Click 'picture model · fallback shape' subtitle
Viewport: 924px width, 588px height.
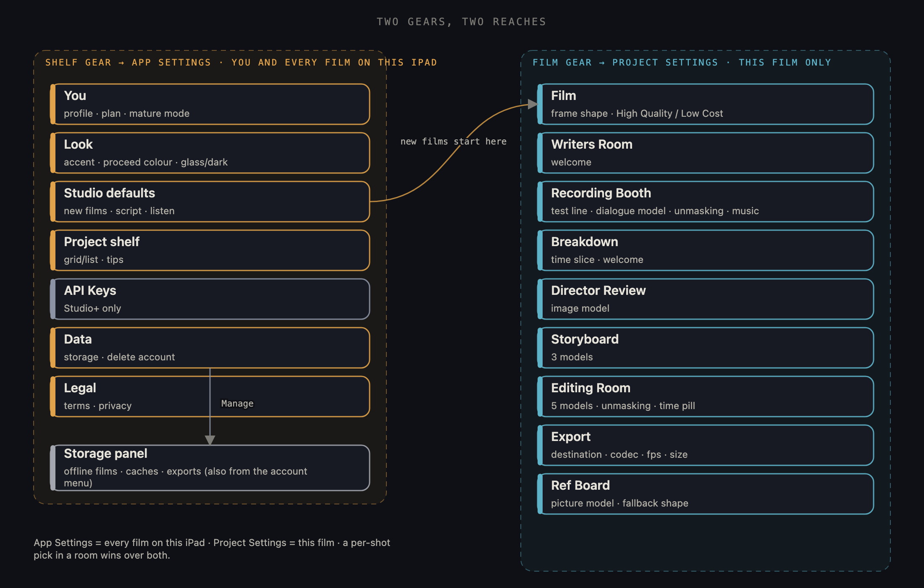(x=620, y=503)
